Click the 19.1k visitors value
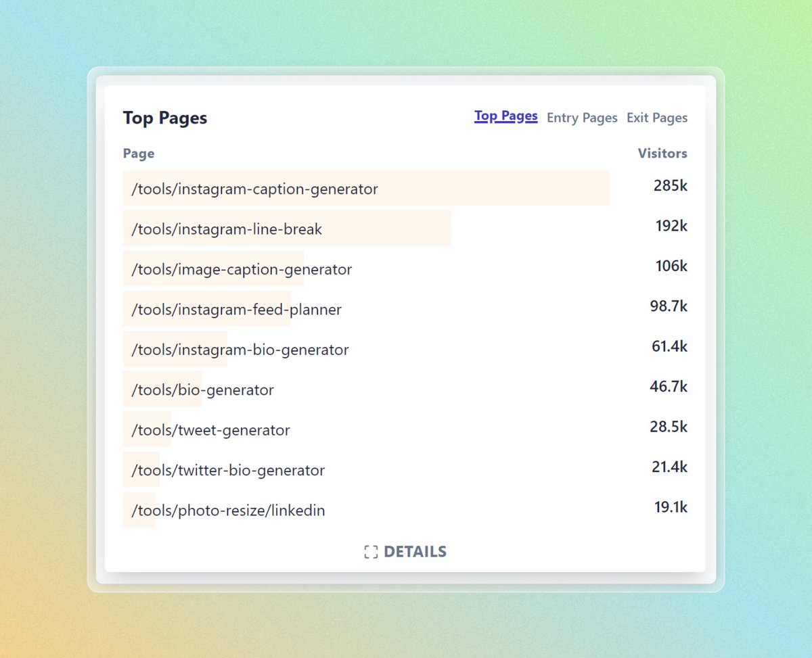 [671, 507]
